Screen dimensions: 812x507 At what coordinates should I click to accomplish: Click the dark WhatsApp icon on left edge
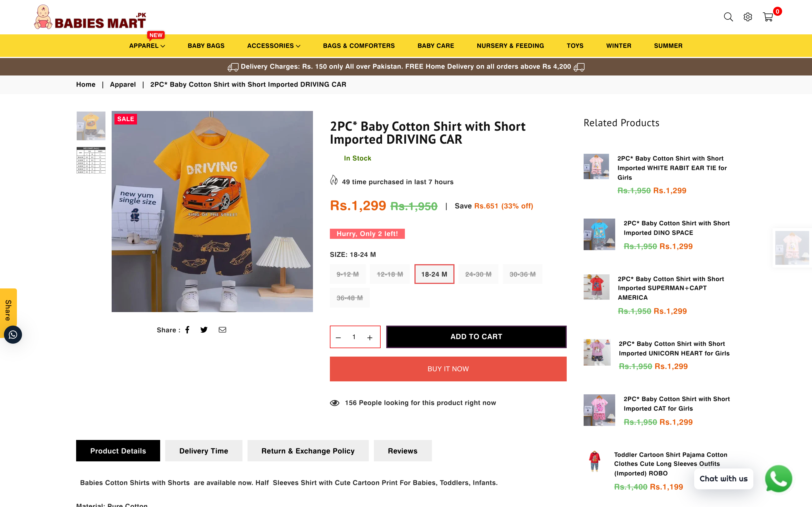coord(13,335)
